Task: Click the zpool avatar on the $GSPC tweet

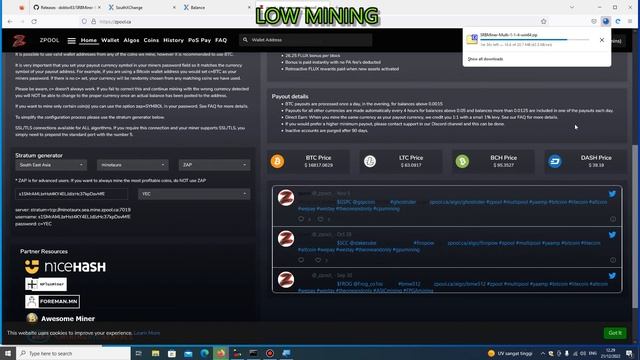Action: pos(286,198)
